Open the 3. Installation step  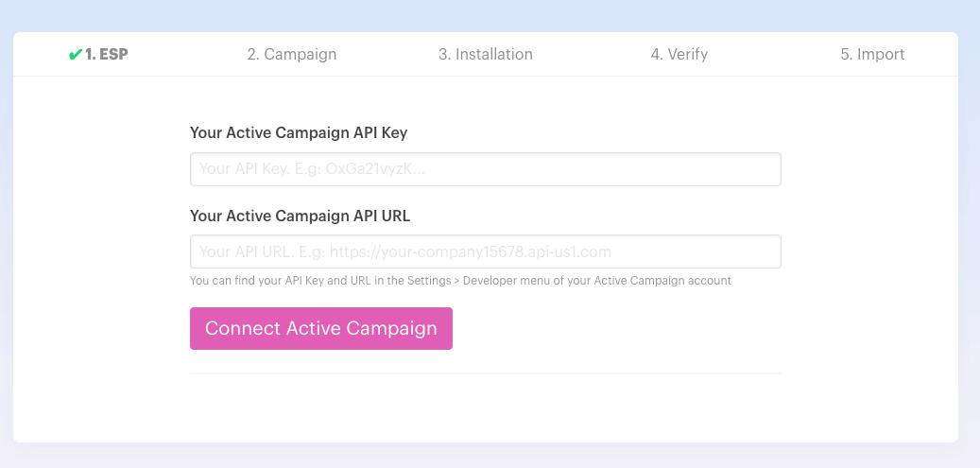[x=485, y=55]
